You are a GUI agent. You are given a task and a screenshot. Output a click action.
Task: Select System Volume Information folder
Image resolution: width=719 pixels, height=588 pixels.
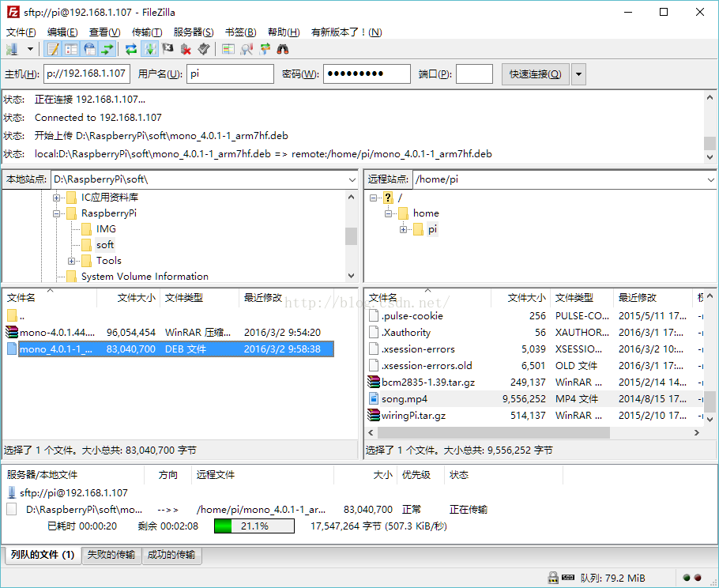145,277
